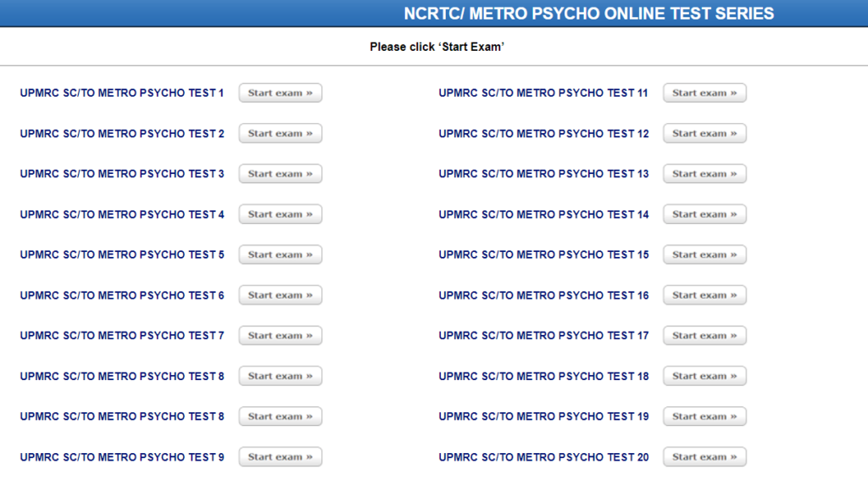868x481 pixels.
Task: Select the 'UPMRC SC/TO METRO PSYCHO TEST 5' title
Action: (122, 254)
